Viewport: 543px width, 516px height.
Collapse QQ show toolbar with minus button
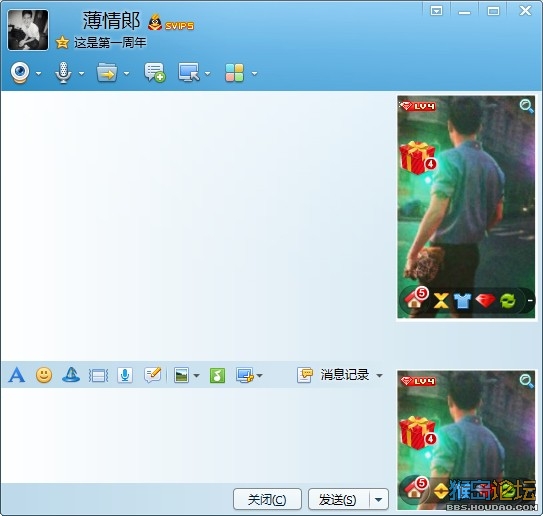pos(530,301)
